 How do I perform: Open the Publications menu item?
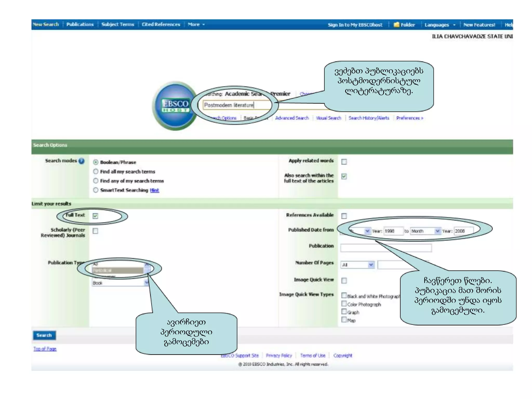point(80,24)
